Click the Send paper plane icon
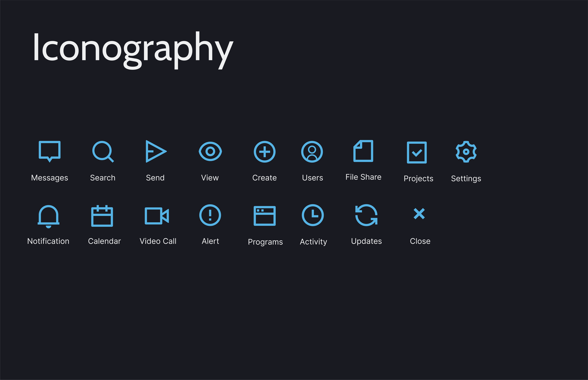 [x=155, y=151]
